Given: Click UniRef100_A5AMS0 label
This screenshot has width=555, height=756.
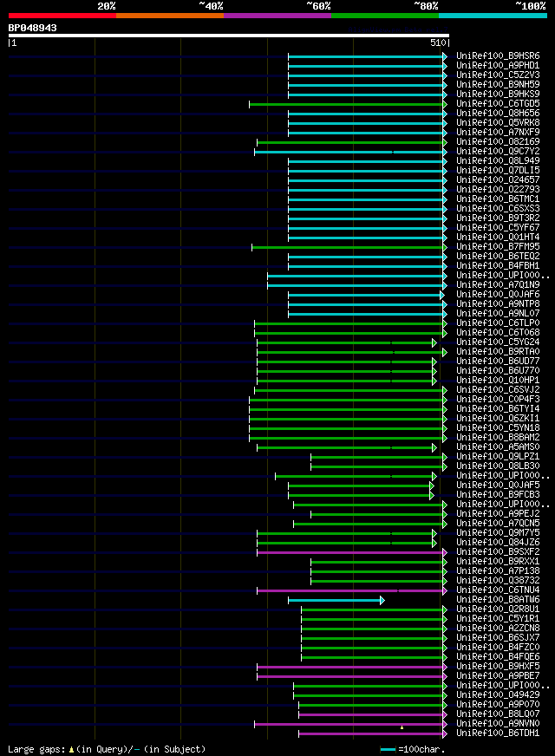Looking at the screenshot, I should click(498, 447).
